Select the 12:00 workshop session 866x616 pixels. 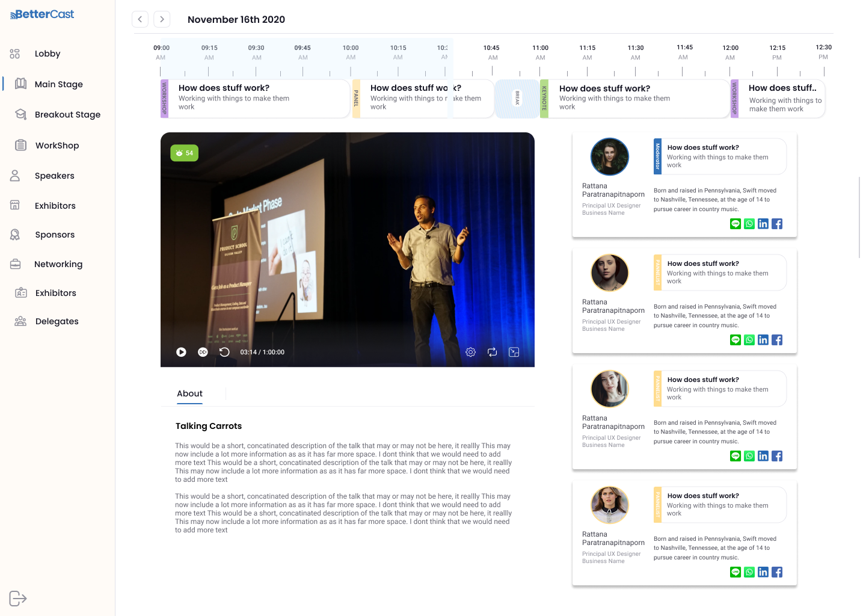coord(778,99)
